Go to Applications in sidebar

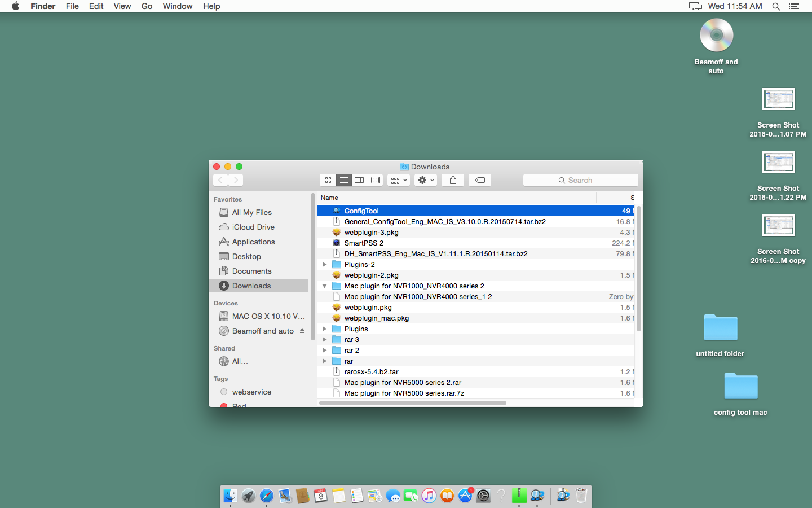click(x=253, y=242)
